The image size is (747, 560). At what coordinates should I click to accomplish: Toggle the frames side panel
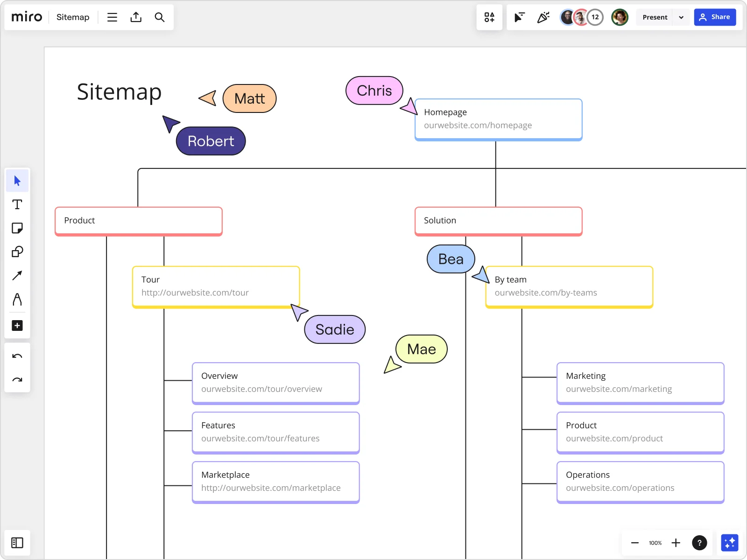pos(17,543)
